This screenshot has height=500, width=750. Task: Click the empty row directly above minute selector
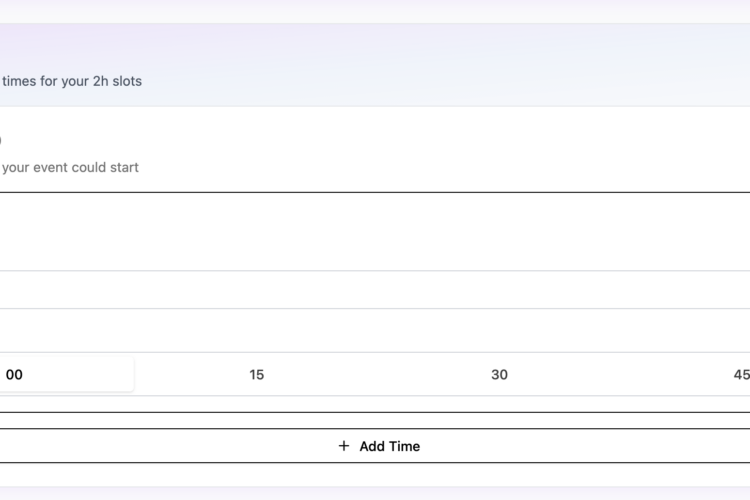pos(375,330)
